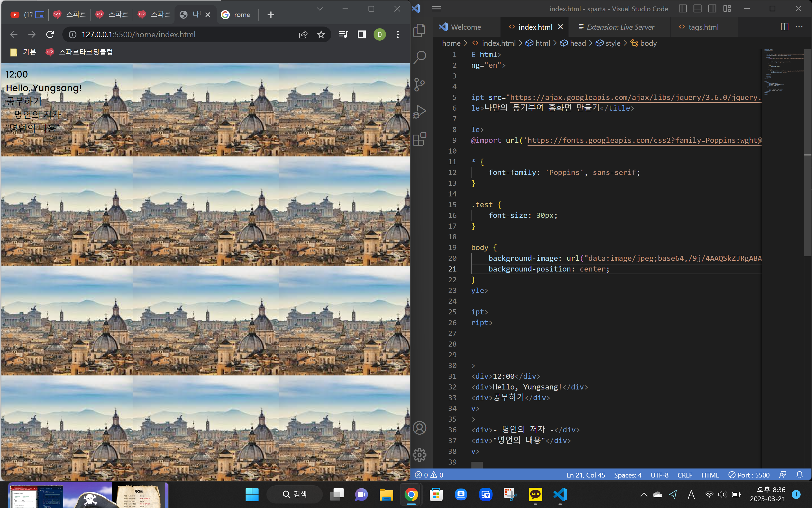Open the 스파르타코딩클럽 bookmark

click(x=79, y=52)
